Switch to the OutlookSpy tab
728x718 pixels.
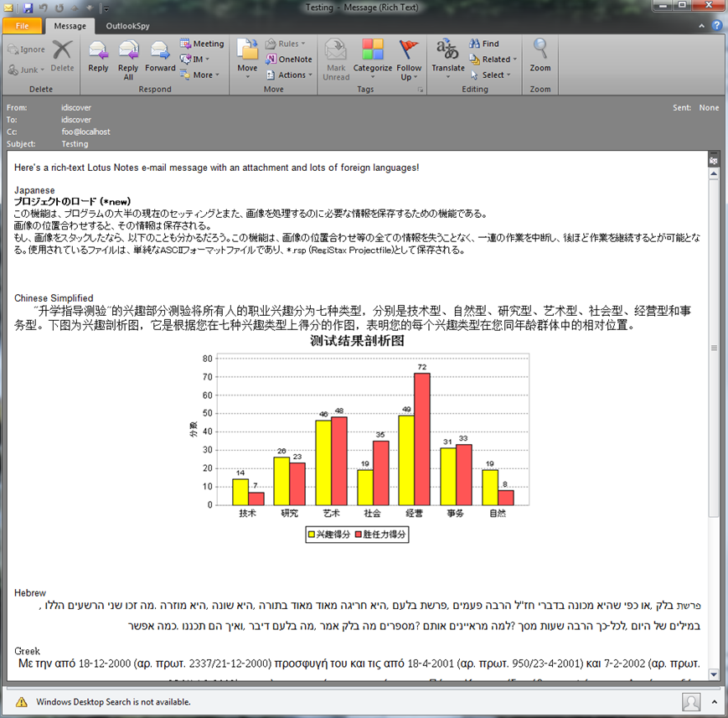(127, 26)
